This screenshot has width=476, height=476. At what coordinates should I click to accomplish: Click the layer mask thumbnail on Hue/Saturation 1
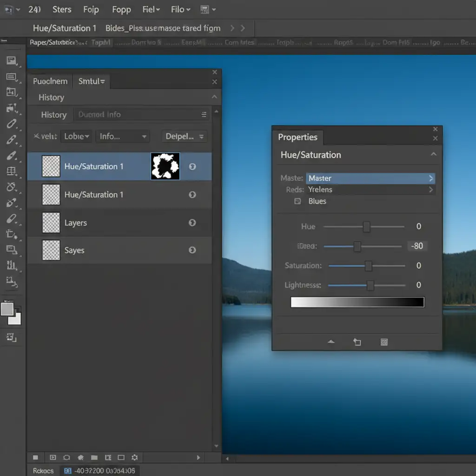165,166
